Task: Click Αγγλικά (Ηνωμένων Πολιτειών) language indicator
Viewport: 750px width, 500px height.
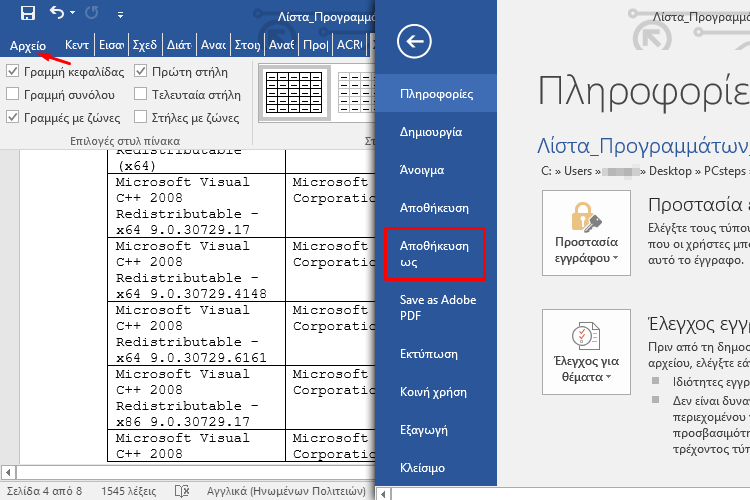Action: tap(286, 491)
